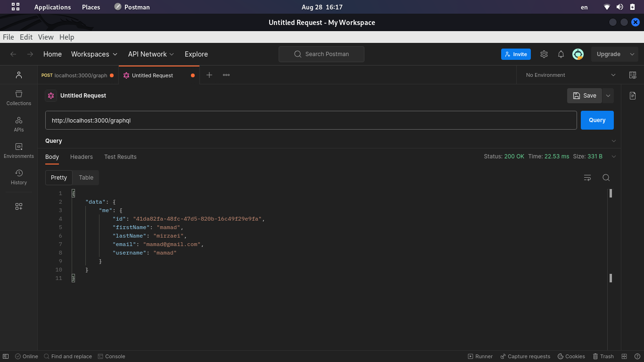The height and width of the screenshot is (362, 644).
Task: Open the Places menu in top bar
Action: click(x=91, y=7)
